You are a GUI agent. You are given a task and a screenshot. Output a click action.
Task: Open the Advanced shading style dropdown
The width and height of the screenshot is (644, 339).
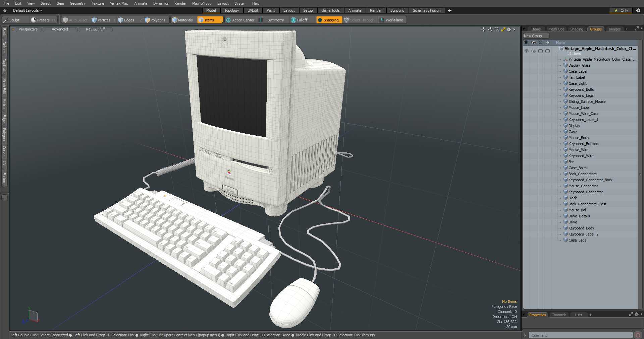(60, 29)
